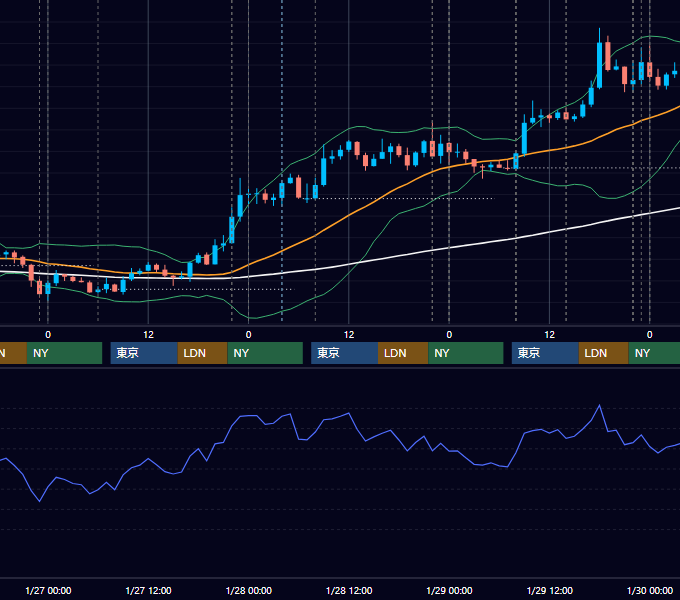Select the 東京 session block above 1/27 12:00
This screenshot has width=680, height=600.
pyautogui.click(x=144, y=353)
